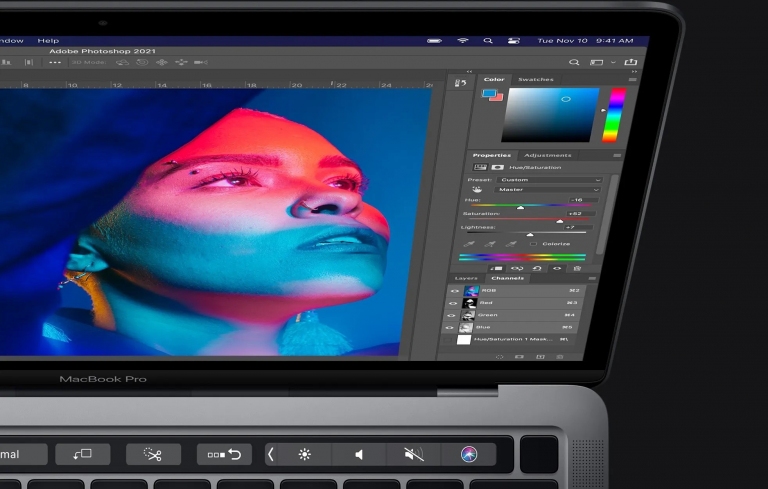Delete adjustment using Properties trash icon
This screenshot has height=489, width=768.
[x=577, y=269]
